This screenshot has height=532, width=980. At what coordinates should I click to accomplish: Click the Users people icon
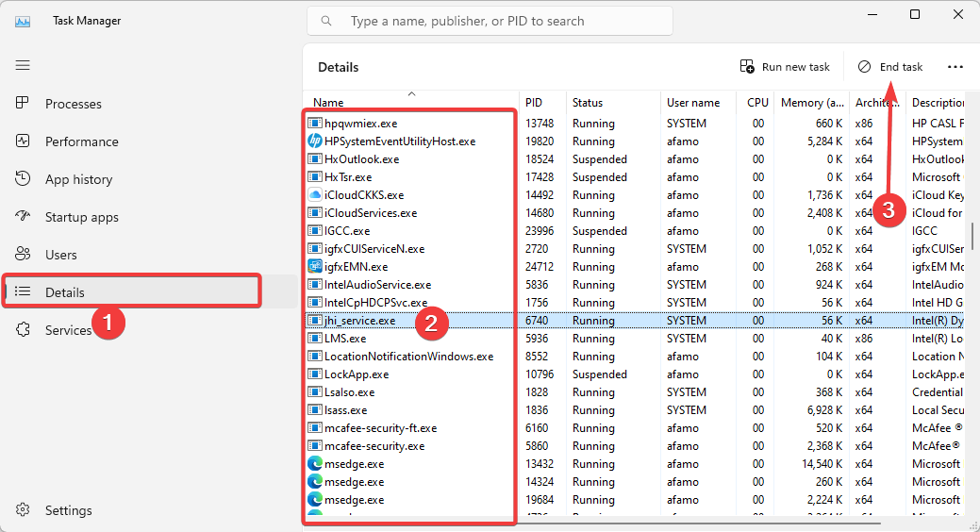(23, 255)
